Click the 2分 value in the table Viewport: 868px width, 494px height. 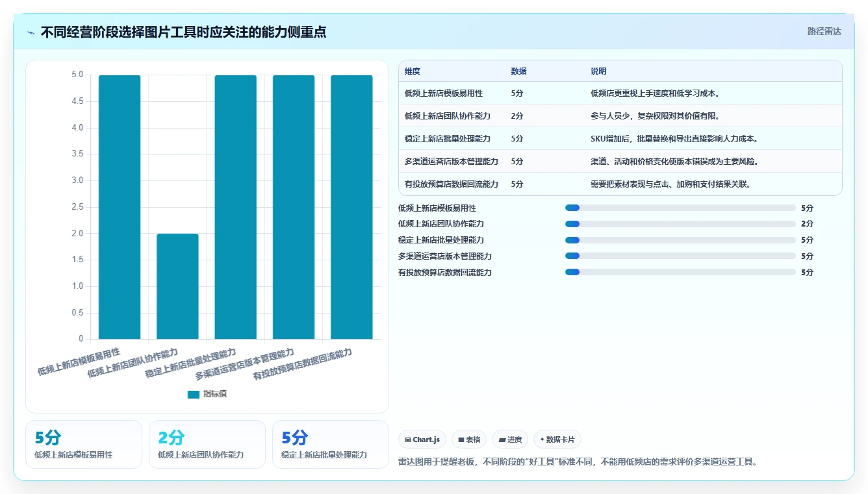point(517,116)
